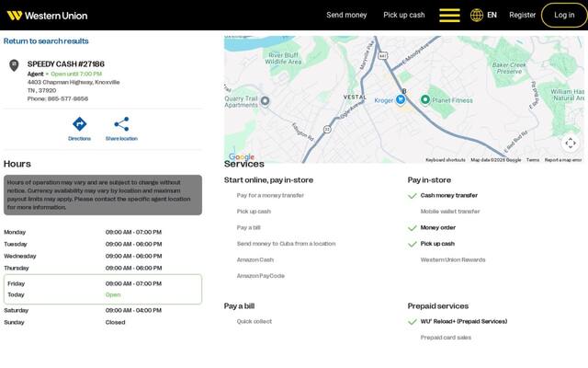Click Pay a bill service item
This screenshot has height=368, width=588.
[x=248, y=227]
